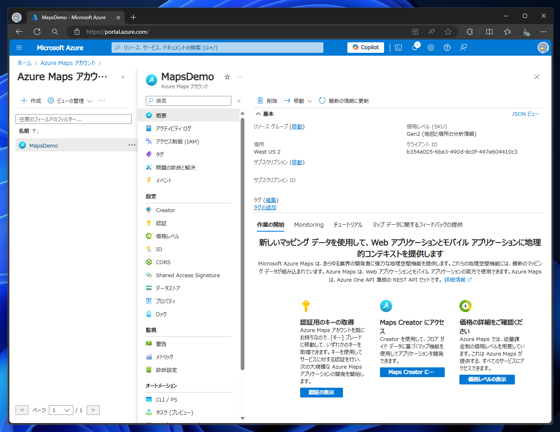Open the JSON ビュー link
This screenshot has height=432, width=560.
click(525, 114)
